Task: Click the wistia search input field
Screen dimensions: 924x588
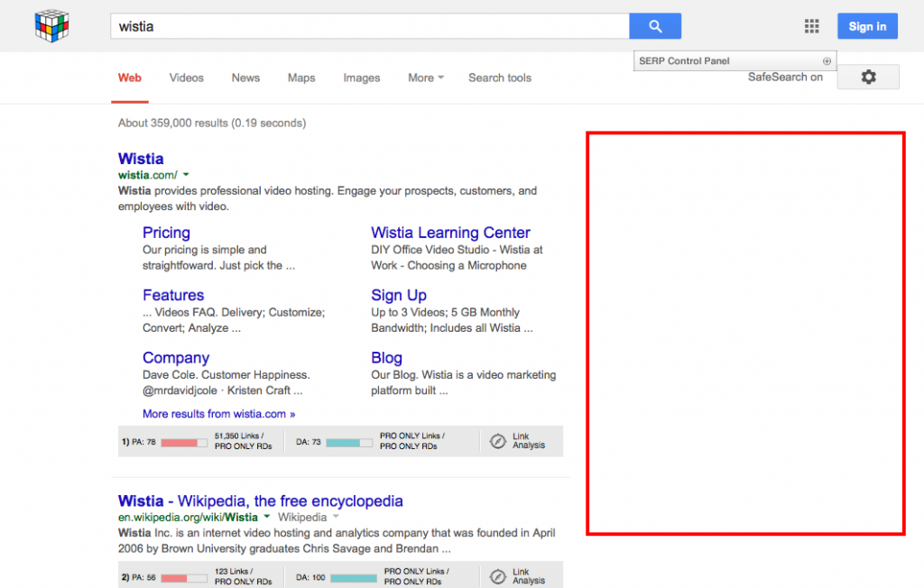Action: point(369,26)
